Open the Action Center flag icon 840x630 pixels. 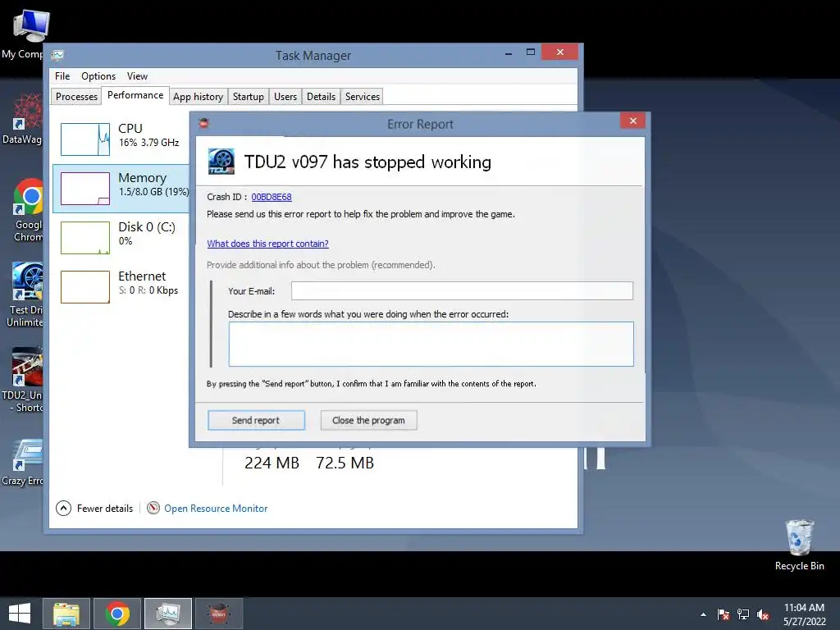tap(724, 614)
